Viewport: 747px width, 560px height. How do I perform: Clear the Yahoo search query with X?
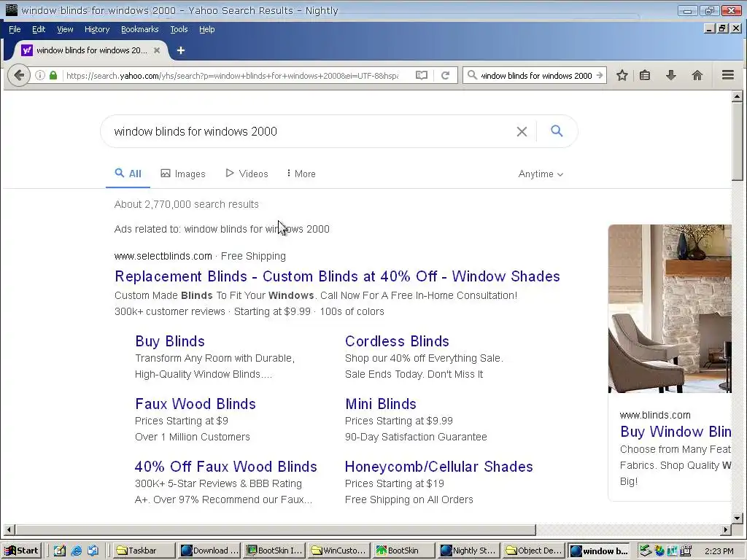(522, 131)
